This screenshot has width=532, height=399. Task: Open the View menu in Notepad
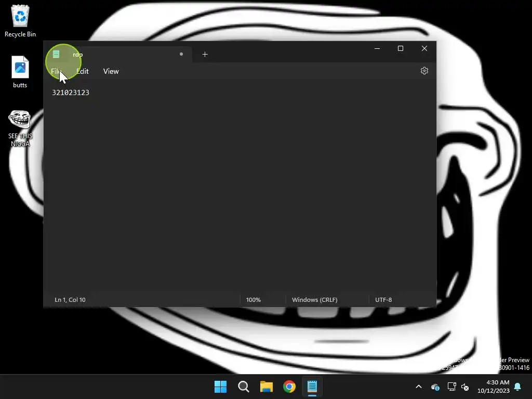(x=111, y=71)
